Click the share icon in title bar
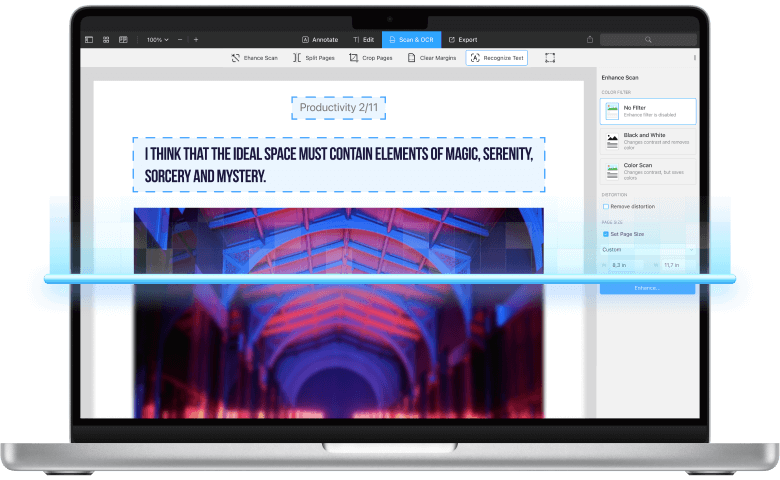Viewport: 780px width, 480px height. click(x=590, y=39)
